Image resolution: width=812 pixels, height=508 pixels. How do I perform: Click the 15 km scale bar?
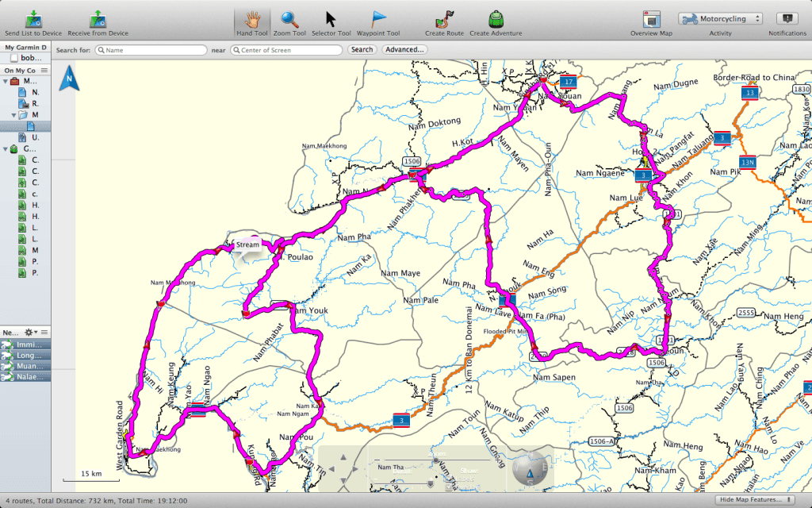click(x=91, y=476)
